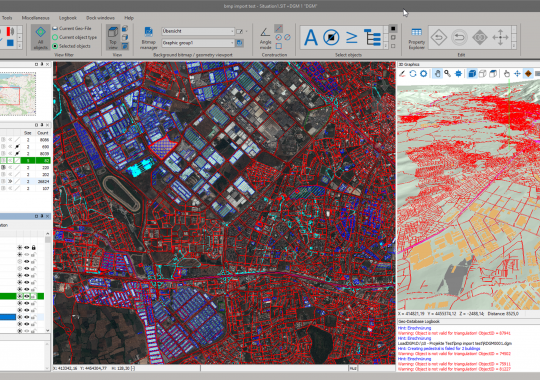Open the Bitmap manager
Viewport: 540px width, 380px height.
[148, 38]
